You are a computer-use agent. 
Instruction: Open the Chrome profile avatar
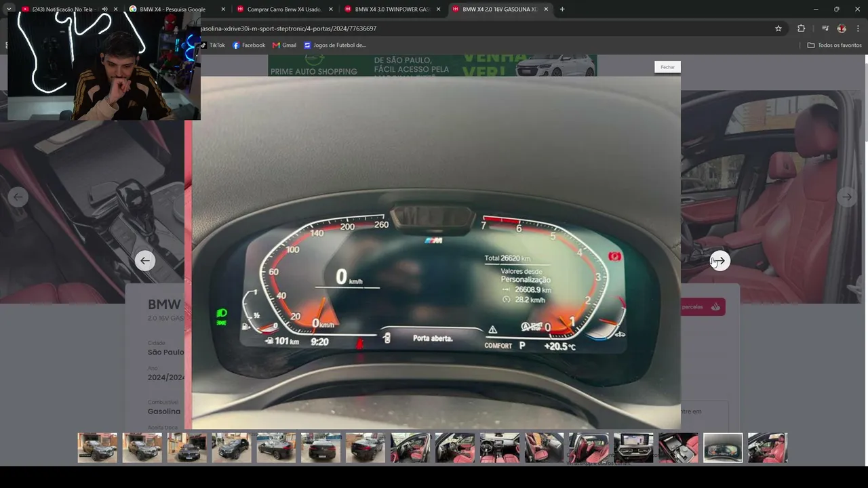click(842, 28)
